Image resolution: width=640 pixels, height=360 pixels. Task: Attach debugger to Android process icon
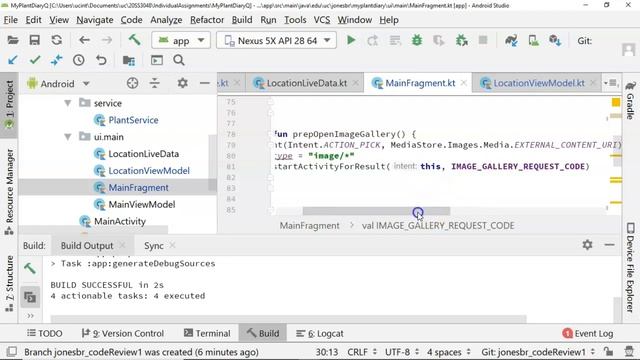[462, 40]
